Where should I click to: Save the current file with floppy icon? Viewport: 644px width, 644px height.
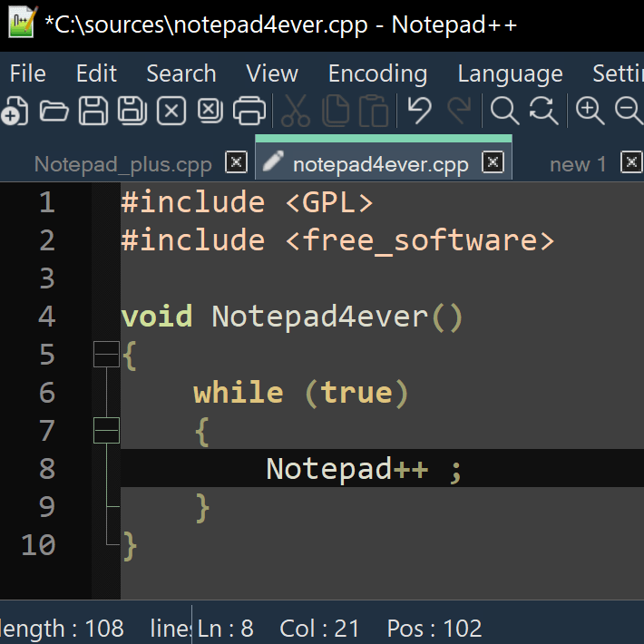93,111
